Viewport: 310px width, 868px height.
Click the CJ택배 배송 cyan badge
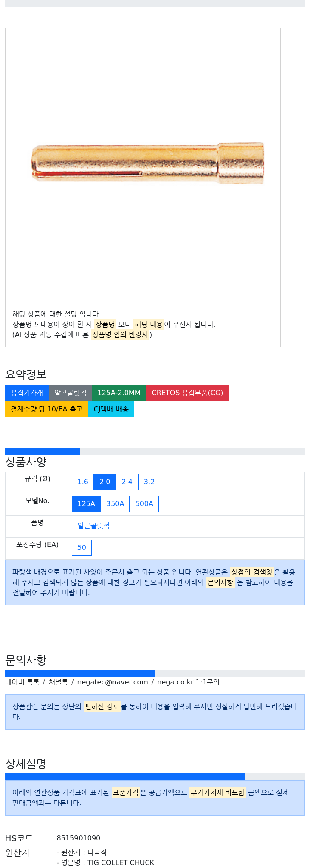click(112, 409)
